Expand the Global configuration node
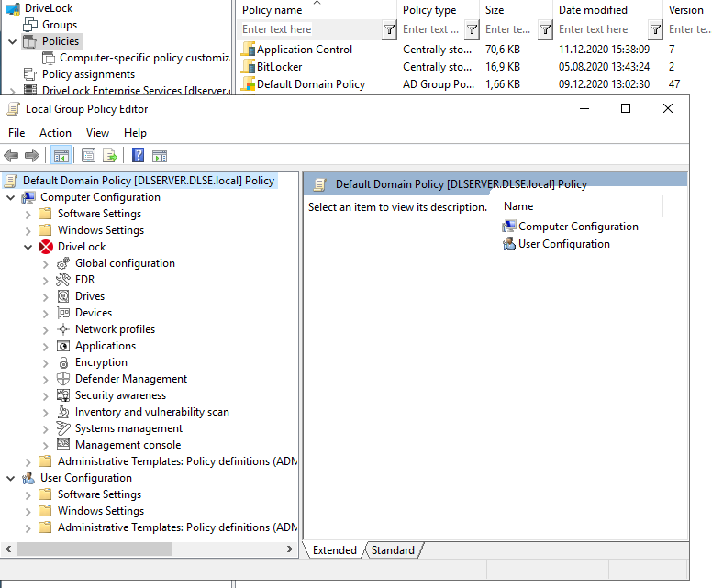 tap(45, 264)
